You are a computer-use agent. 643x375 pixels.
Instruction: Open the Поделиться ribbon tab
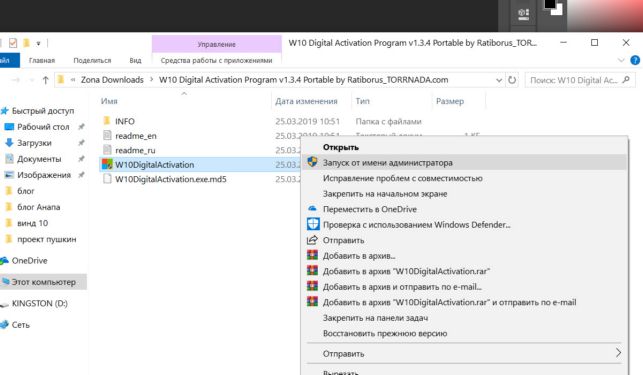[x=92, y=60]
